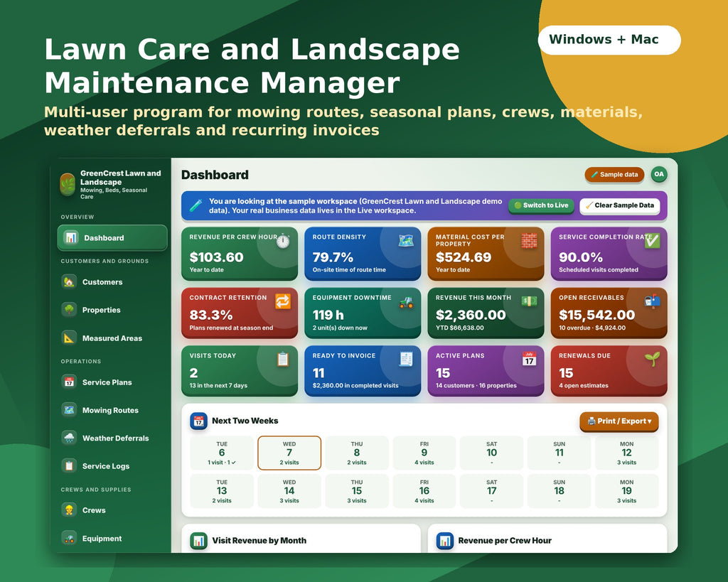Click the GreenCrest company logo icon
Image resolution: width=728 pixels, height=582 pixels.
[68, 184]
